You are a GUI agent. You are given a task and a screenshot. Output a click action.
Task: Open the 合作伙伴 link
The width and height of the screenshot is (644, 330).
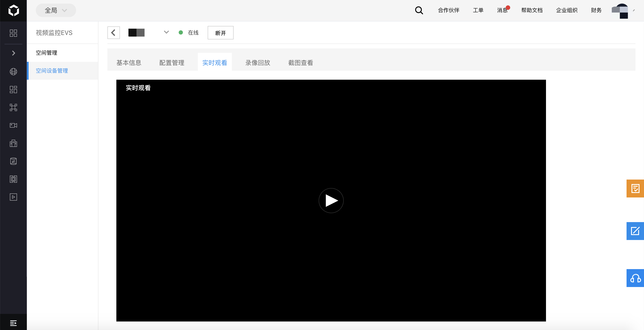(x=448, y=10)
